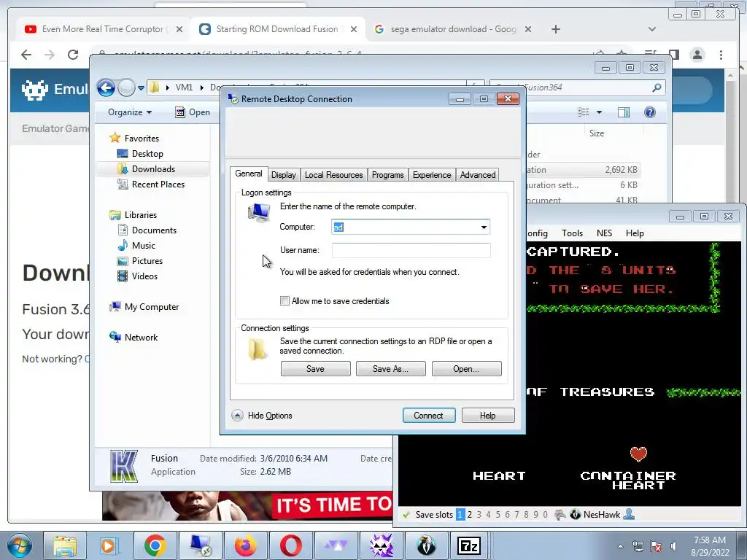
Task: Click Chrome back arrow
Action: point(26,55)
